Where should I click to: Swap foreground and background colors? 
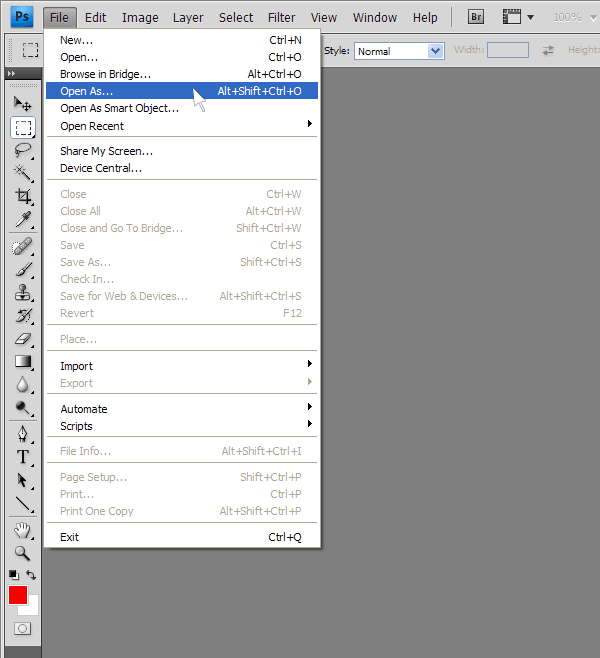31,574
